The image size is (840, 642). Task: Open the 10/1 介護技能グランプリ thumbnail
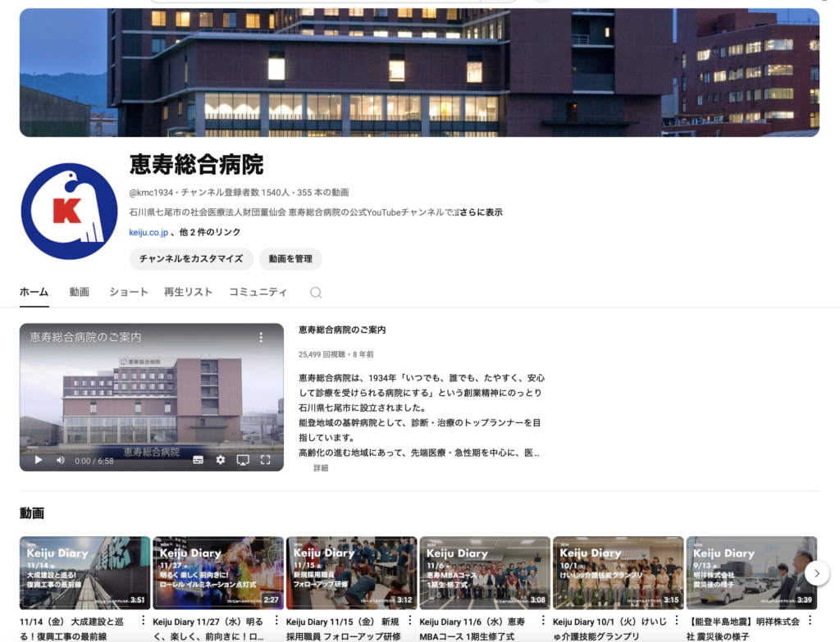tap(619, 573)
